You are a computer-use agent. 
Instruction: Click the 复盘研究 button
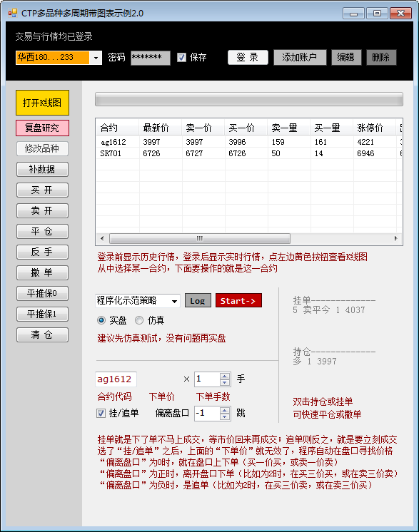click(x=42, y=128)
